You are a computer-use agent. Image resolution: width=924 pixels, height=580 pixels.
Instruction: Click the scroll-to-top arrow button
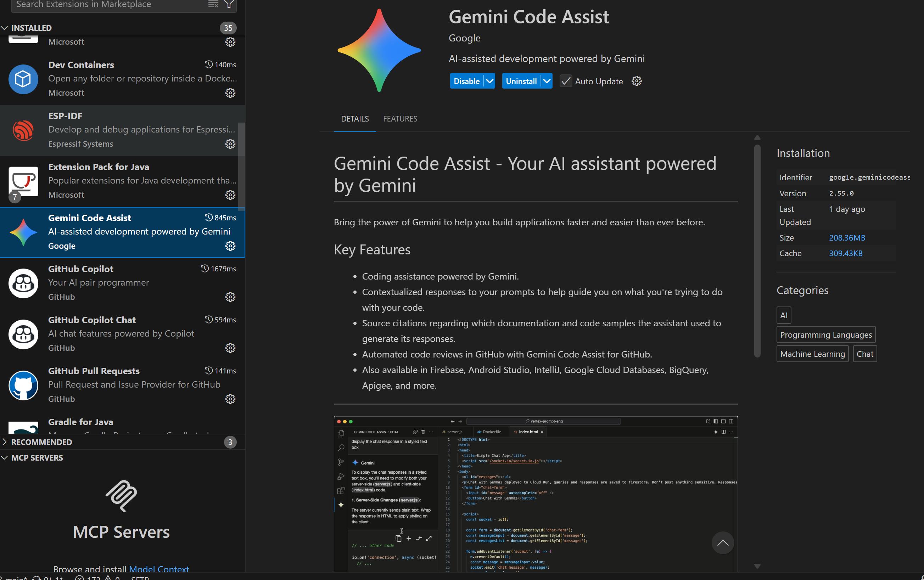pos(723,543)
